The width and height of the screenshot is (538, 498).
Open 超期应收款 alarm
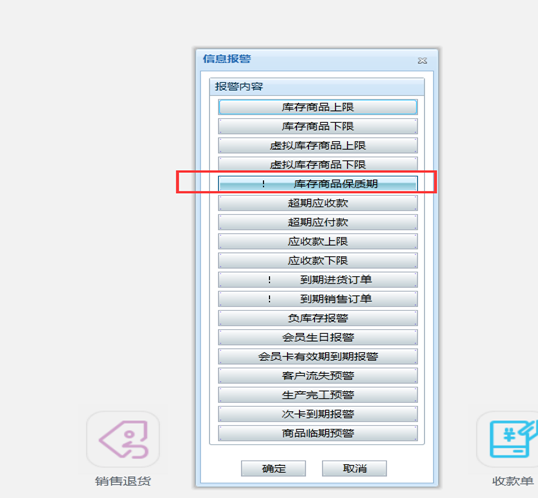[318, 203]
